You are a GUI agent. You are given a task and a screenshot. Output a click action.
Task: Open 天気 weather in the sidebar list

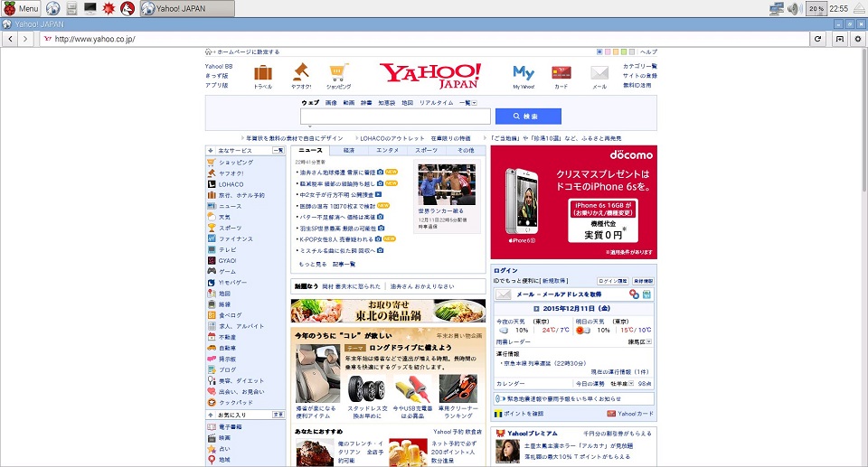pyautogui.click(x=224, y=217)
